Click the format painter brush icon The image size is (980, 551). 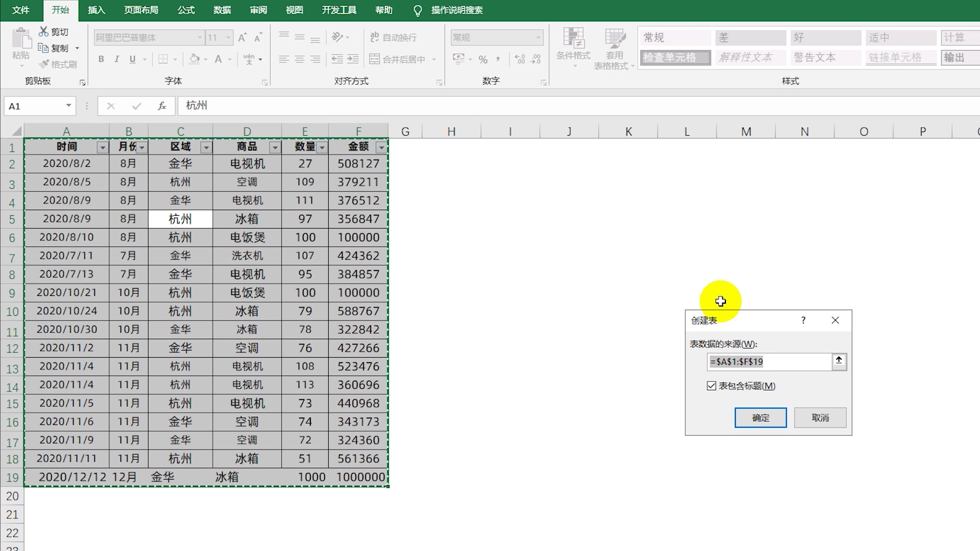[44, 64]
